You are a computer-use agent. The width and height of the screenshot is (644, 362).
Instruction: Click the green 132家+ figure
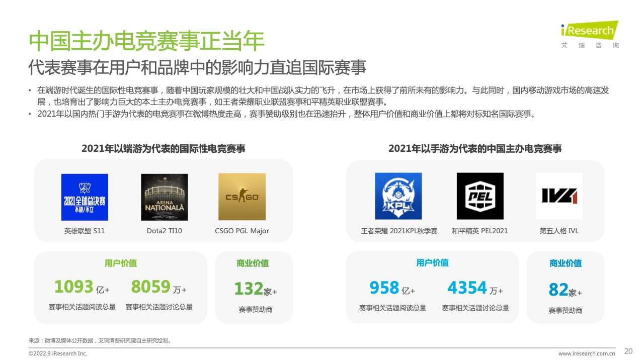(256, 289)
